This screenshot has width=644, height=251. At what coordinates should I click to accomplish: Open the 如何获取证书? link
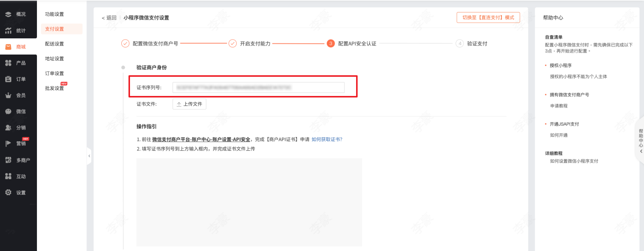click(327, 140)
